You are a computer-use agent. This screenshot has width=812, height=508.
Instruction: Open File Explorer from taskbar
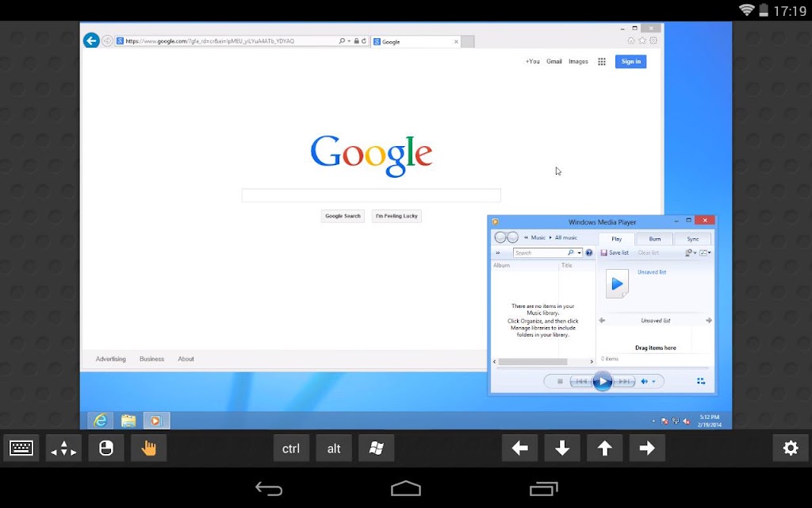click(x=128, y=421)
